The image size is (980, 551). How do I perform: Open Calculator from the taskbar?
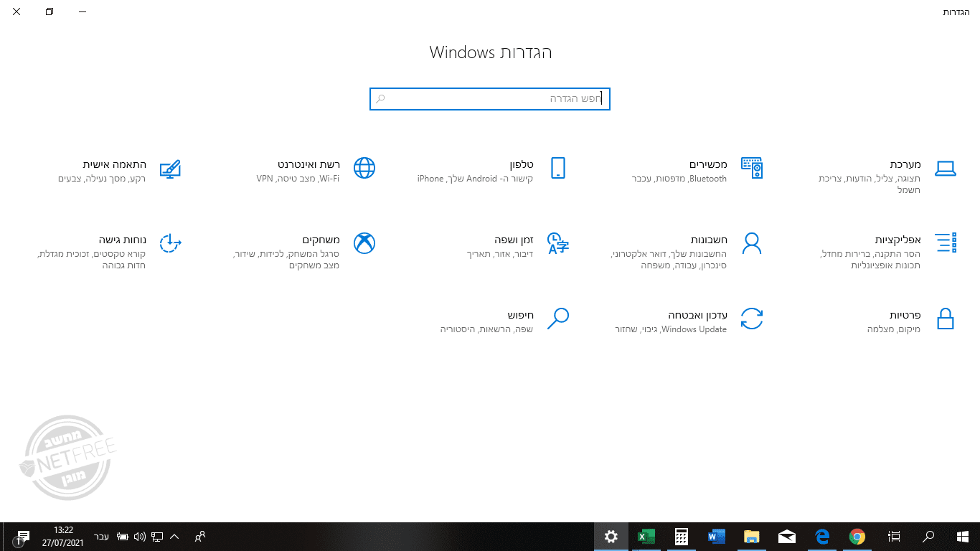coord(682,537)
